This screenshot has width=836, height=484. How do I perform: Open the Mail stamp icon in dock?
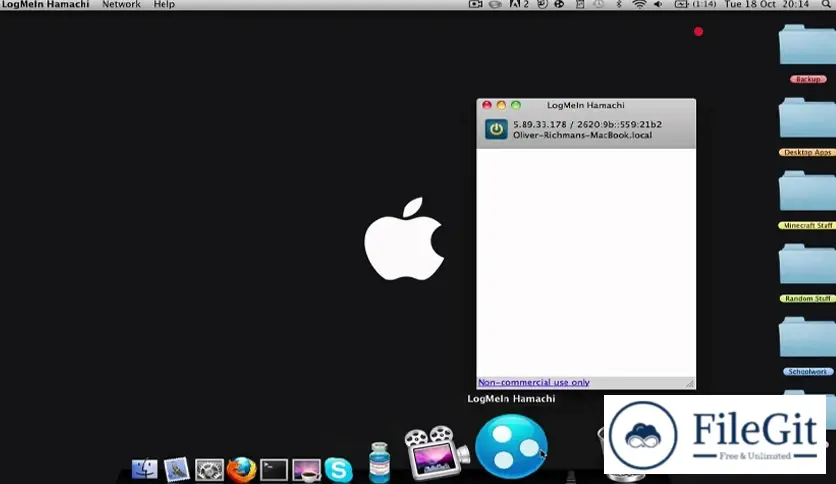[x=176, y=470]
